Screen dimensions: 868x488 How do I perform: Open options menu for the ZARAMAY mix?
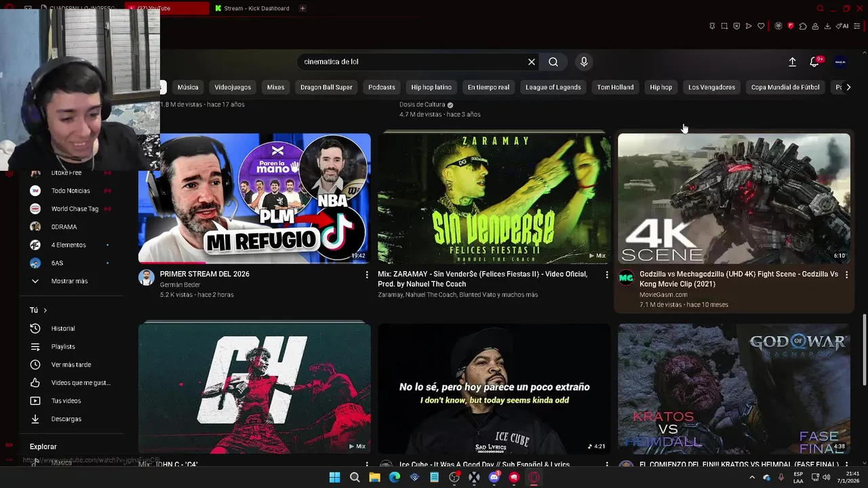click(x=607, y=274)
